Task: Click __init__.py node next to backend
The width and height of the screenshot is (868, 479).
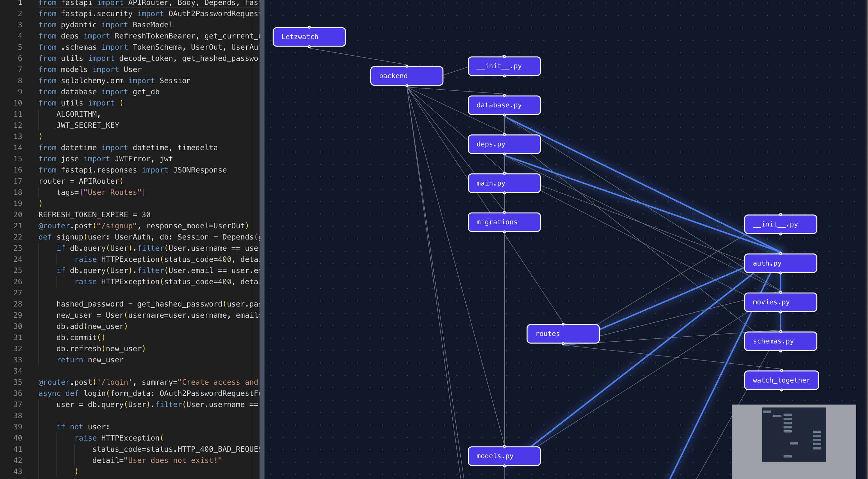Action: [504, 66]
